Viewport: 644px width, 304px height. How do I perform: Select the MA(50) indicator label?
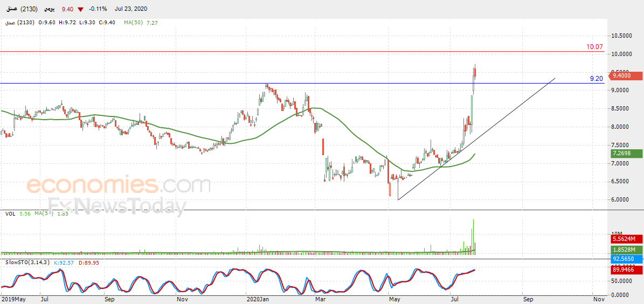(134, 23)
